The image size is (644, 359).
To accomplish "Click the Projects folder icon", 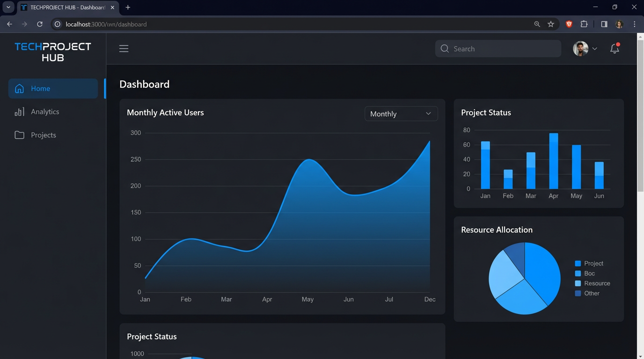I will [19, 135].
